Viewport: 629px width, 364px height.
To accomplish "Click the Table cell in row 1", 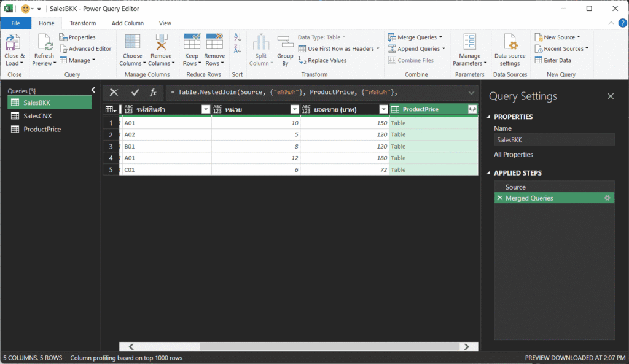I will [433, 123].
